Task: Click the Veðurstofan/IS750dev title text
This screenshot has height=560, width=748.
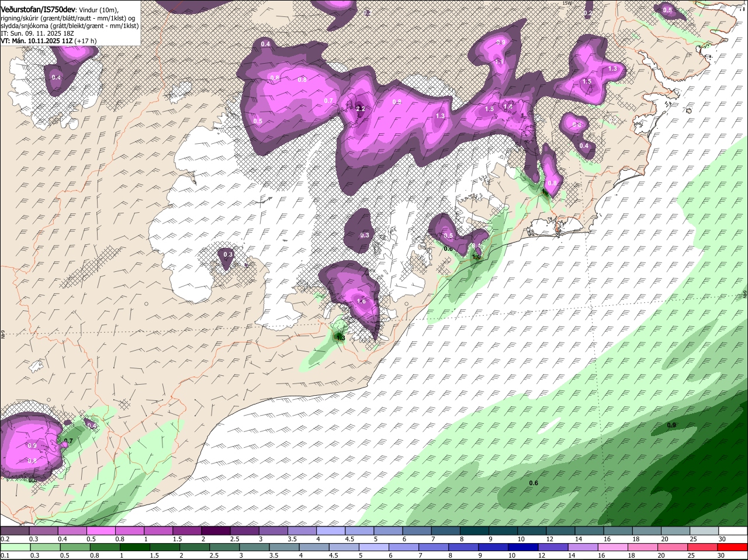Action: tap(39, 10)
